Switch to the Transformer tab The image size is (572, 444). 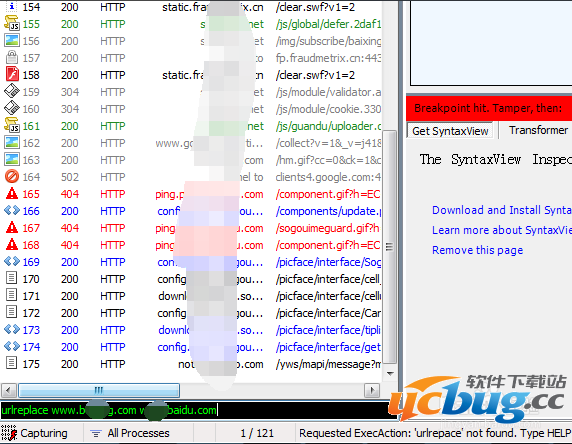[538, 130]
